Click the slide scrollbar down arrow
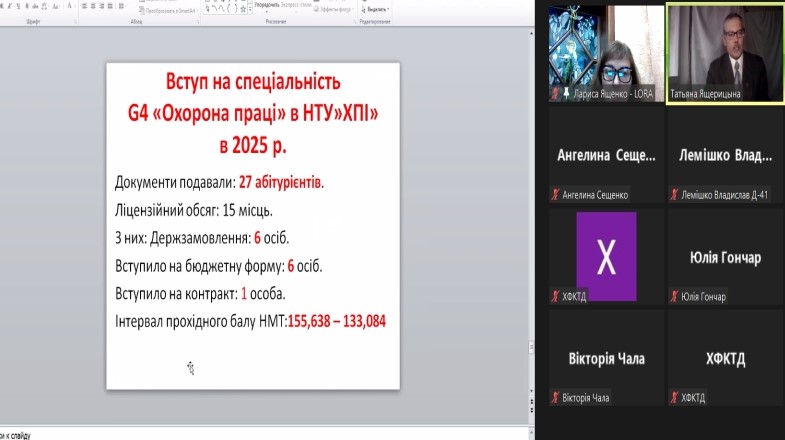Viewport: 785px width, 440px height. [x=531, y=391]
